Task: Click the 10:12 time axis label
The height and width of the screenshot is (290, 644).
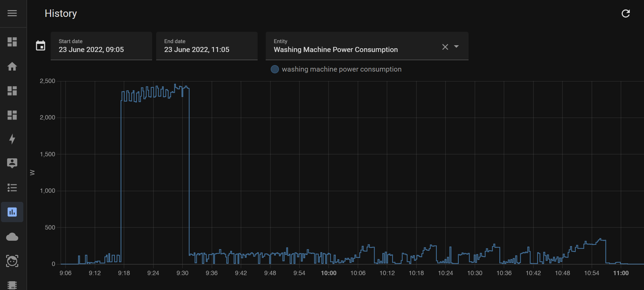Action: point(387,273)
